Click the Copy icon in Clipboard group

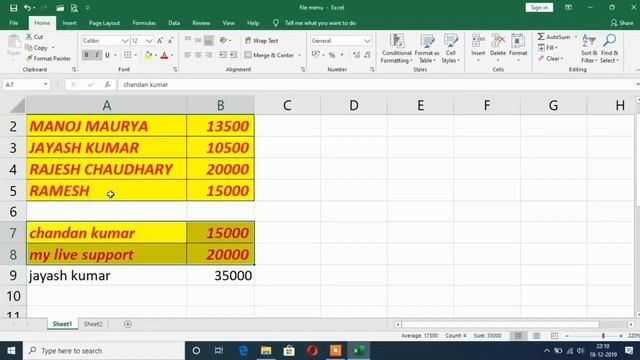coord(29,48)
